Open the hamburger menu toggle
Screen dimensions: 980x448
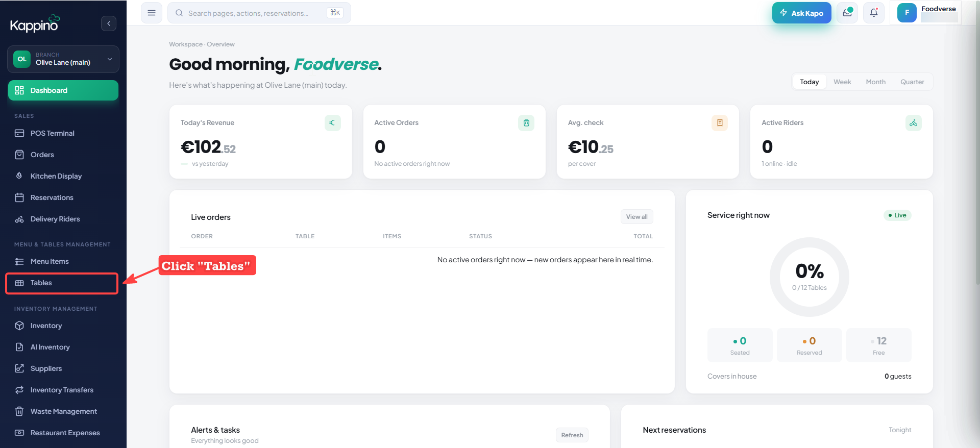[x=152, y=13]
